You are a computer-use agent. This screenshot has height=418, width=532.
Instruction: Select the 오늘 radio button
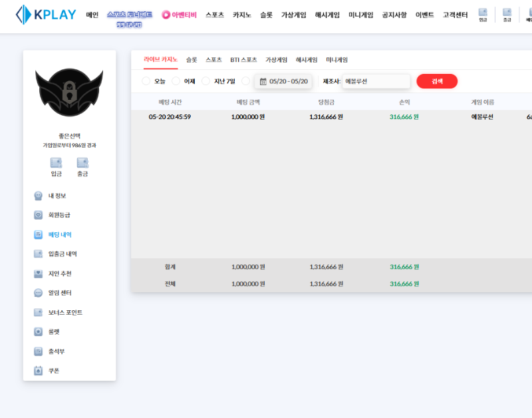point(146,81)
